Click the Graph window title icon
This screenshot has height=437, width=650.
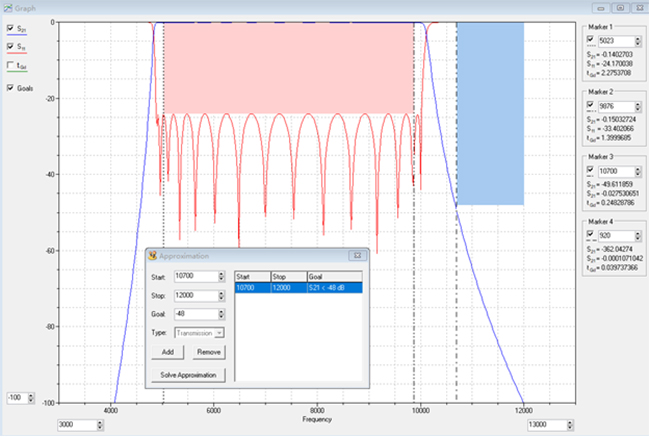pyautogui.click(x=7, y=7)
